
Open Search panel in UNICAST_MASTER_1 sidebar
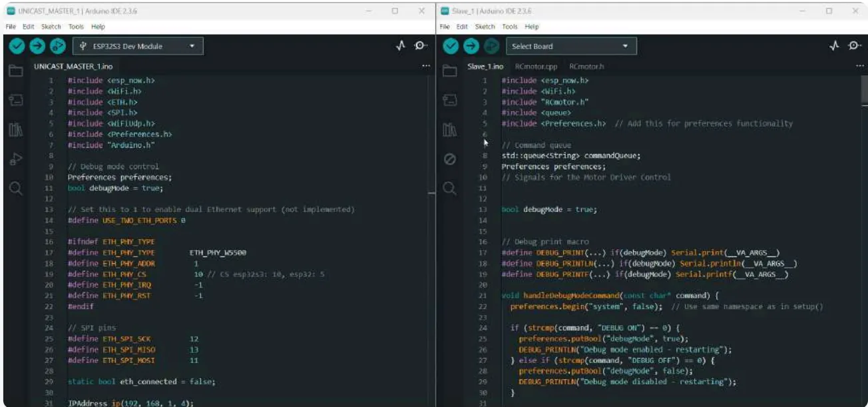point(16,189)
